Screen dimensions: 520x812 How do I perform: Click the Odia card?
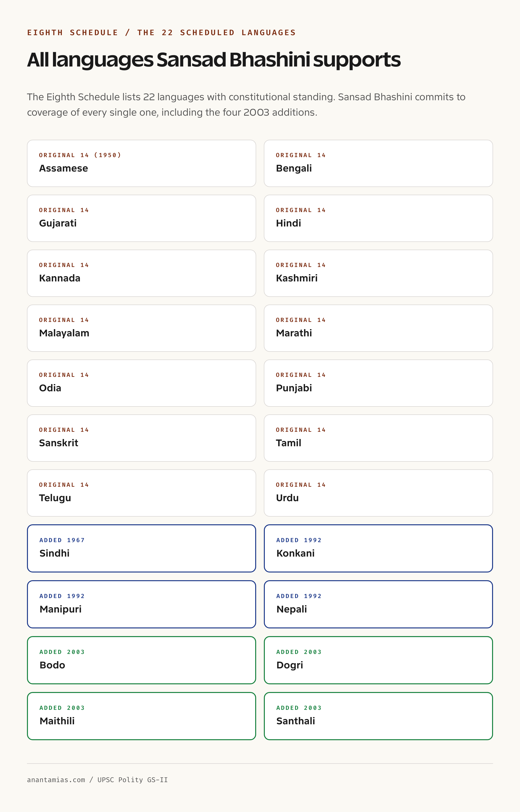142,383
